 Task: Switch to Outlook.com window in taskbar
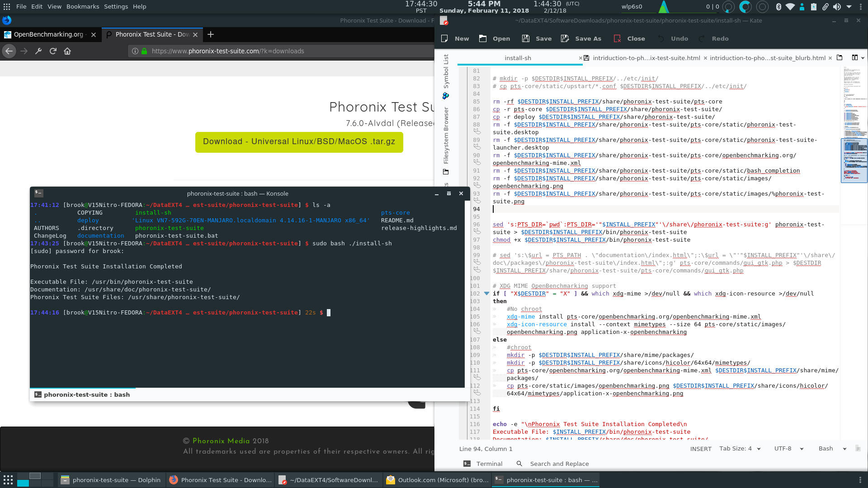pos(437,480)
